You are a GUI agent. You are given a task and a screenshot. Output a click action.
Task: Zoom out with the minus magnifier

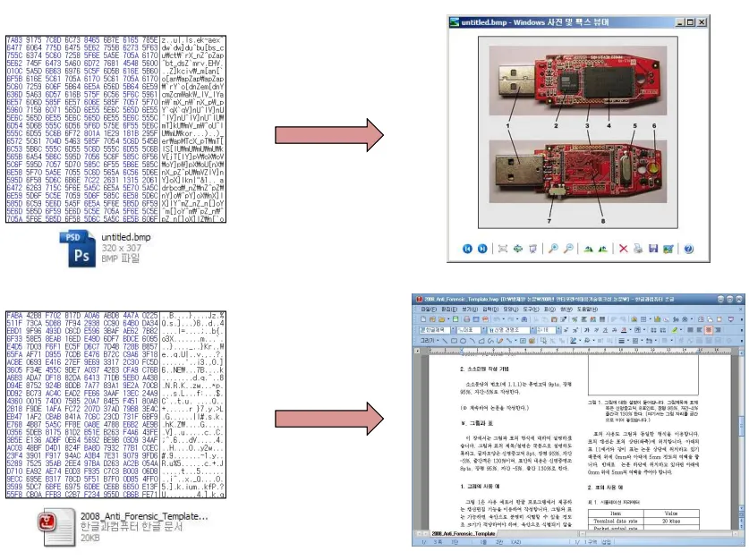pos(568,249)
